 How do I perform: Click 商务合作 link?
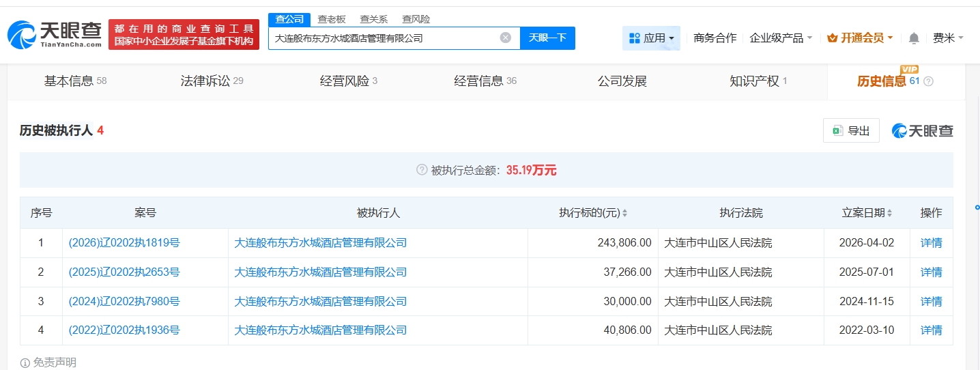[x=715, y=38]
